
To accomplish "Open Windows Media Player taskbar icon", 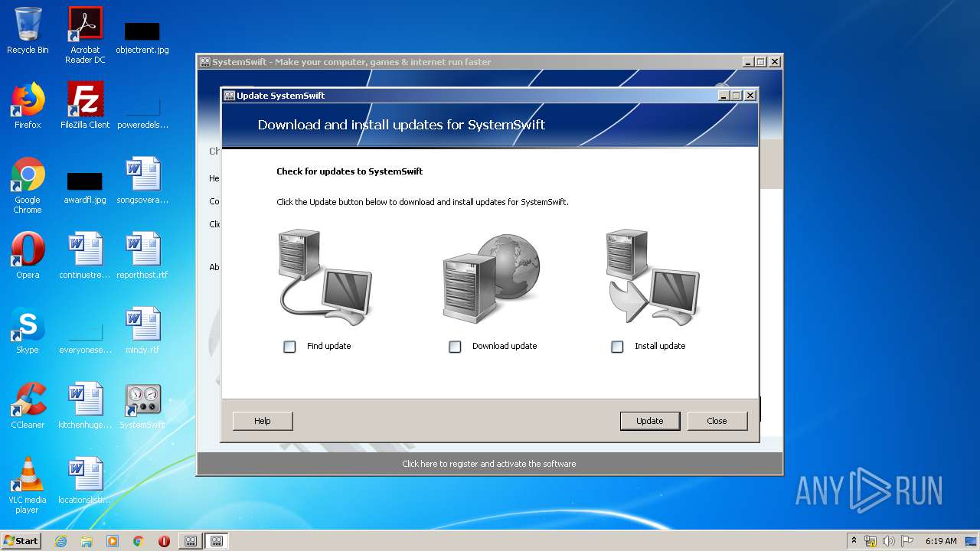I will (x=113, y=541).
